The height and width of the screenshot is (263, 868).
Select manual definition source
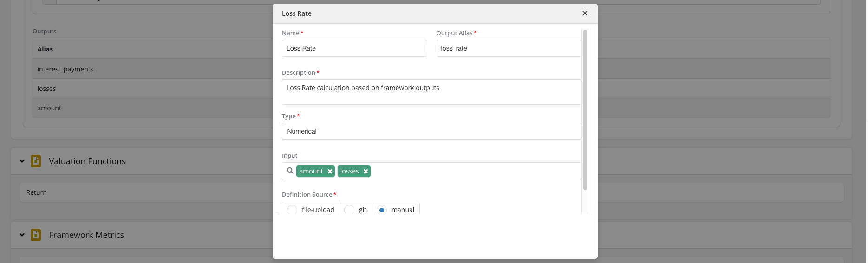(382, 210)
